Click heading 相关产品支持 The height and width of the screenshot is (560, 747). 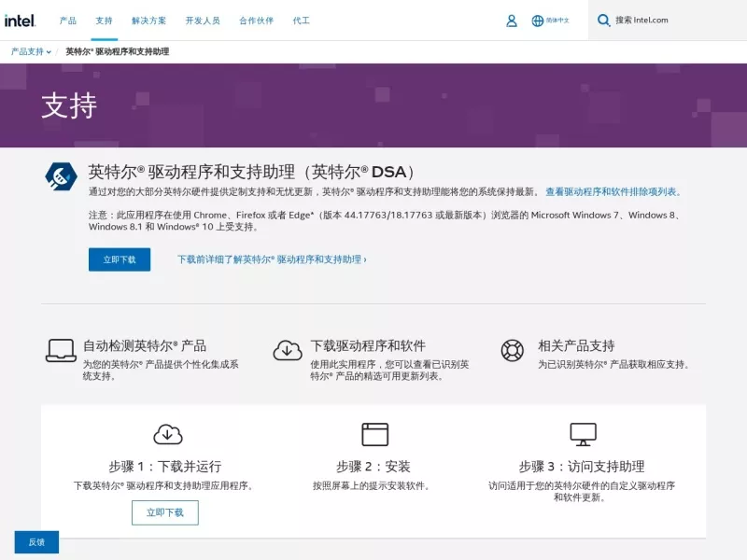click(x=576, y=345)
